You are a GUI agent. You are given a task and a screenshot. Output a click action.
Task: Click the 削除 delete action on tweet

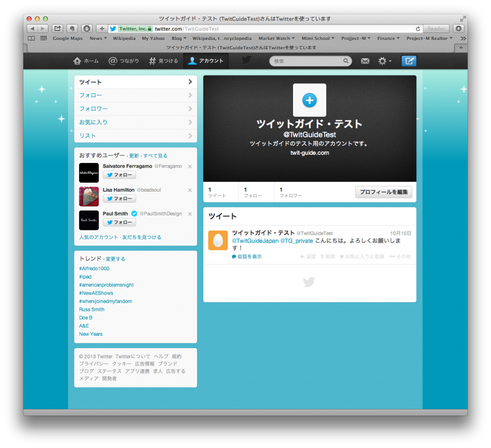click(327, 256)
